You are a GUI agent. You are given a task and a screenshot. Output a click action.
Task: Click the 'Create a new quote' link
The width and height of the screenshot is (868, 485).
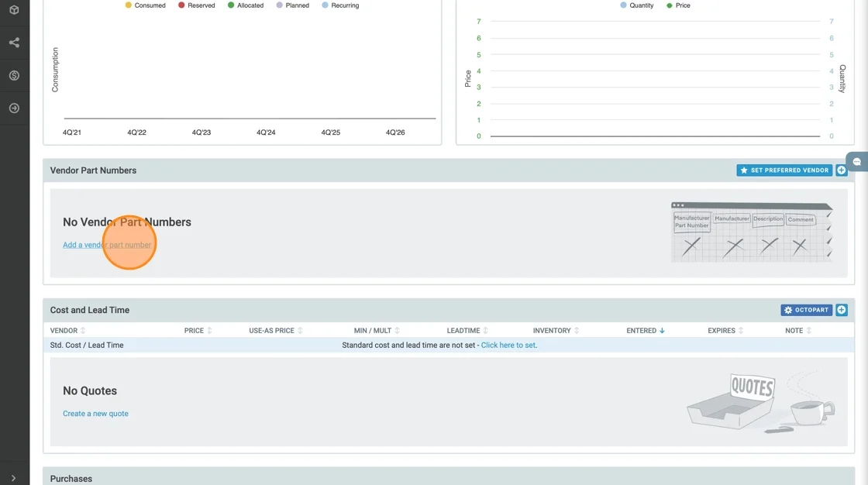(95, 414)
